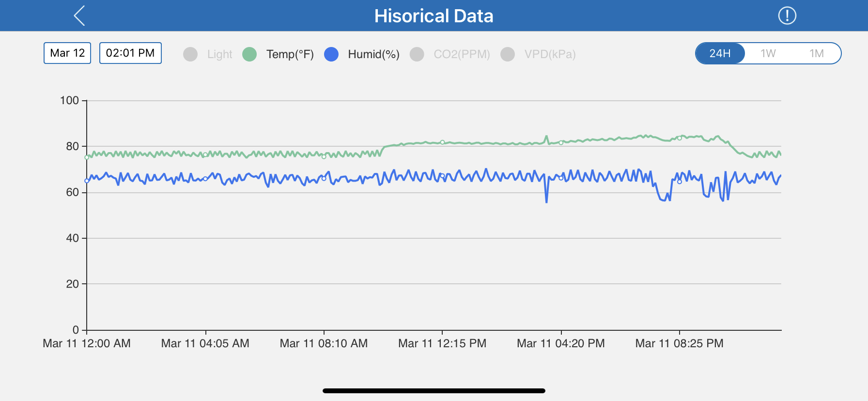The width and height of the screenshot is (868, 401).
Task: Open the 02:01 PM time picker
Action: pos(130,53)
